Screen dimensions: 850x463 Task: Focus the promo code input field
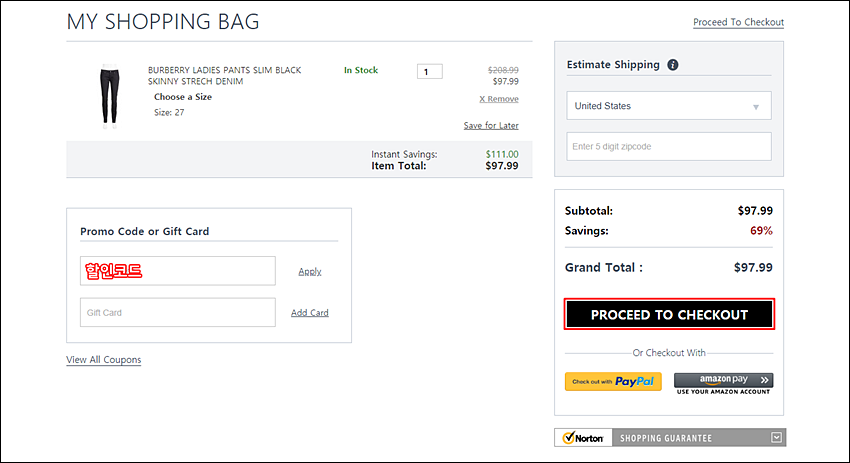tap(178, 271)
